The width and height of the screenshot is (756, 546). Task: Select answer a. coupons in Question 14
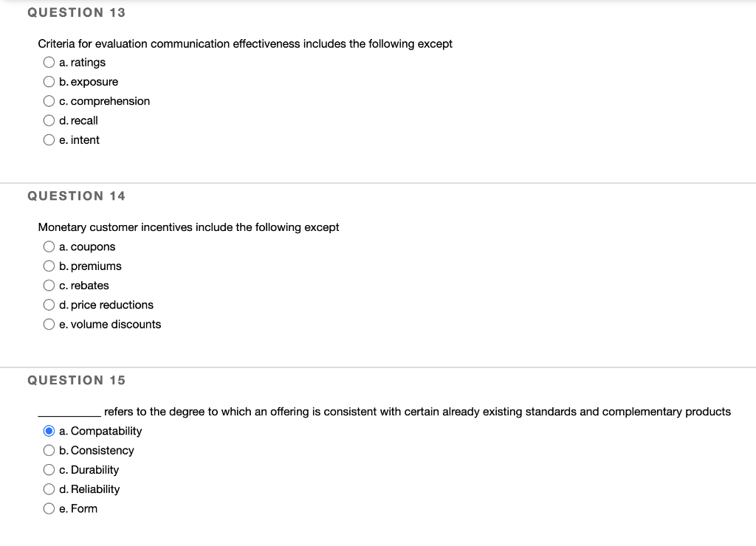tap(49, 246)
